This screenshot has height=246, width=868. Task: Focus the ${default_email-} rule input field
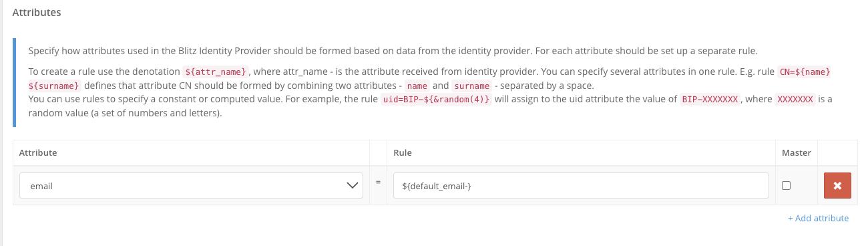coord(581,186)
